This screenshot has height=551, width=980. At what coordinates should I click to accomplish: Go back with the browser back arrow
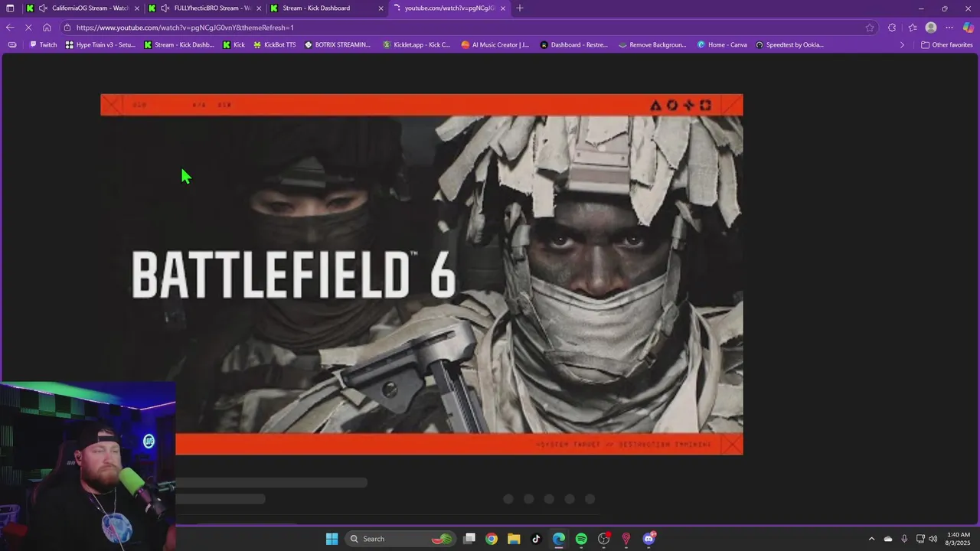10,28
